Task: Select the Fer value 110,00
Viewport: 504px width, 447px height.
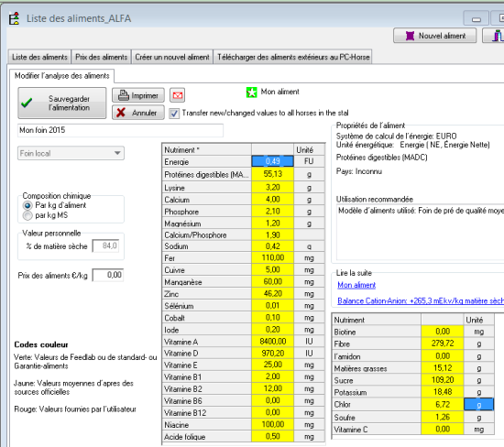Action: tap(272, 257)
